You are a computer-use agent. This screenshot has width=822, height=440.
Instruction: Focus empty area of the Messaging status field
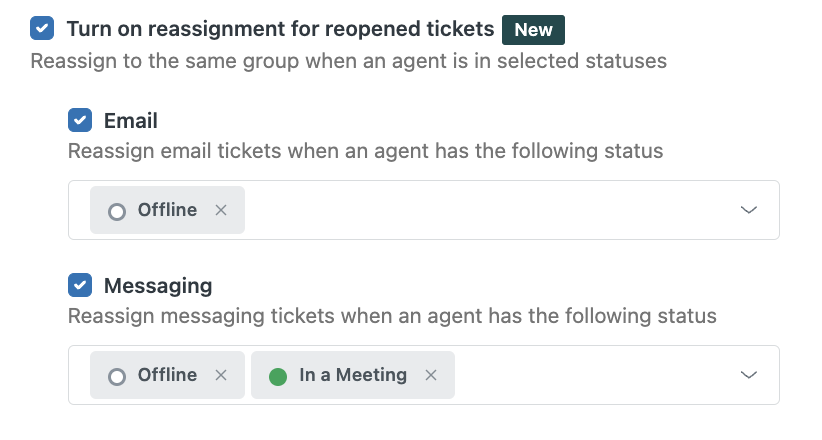(590, 375)
